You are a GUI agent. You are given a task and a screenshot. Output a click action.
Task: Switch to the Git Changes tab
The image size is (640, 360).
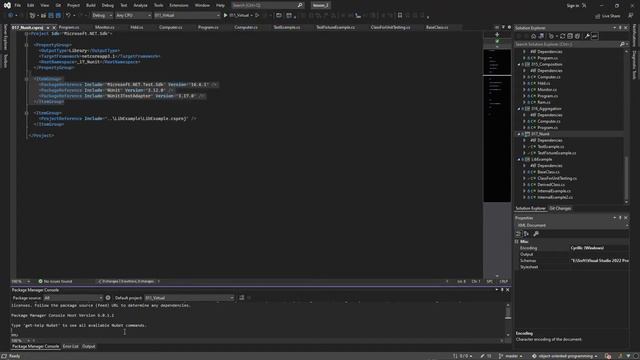[x=560, y=209]
